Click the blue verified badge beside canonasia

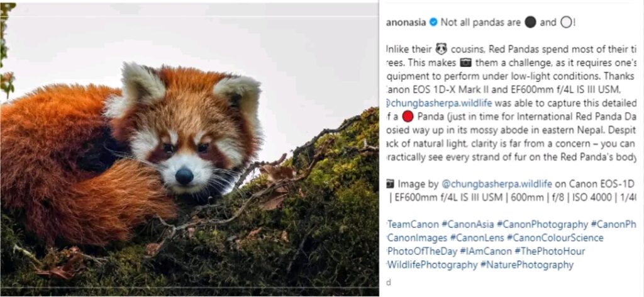(x=433, y=23)
